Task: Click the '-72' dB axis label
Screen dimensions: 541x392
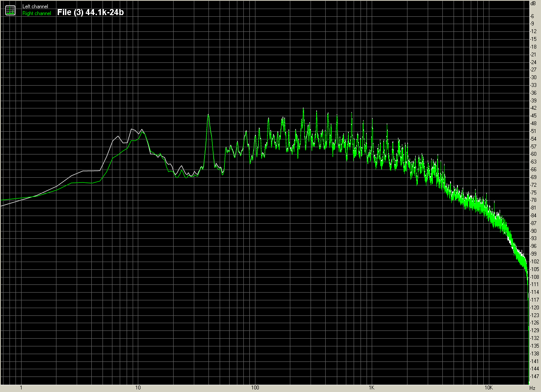Action: pos(534,185)
